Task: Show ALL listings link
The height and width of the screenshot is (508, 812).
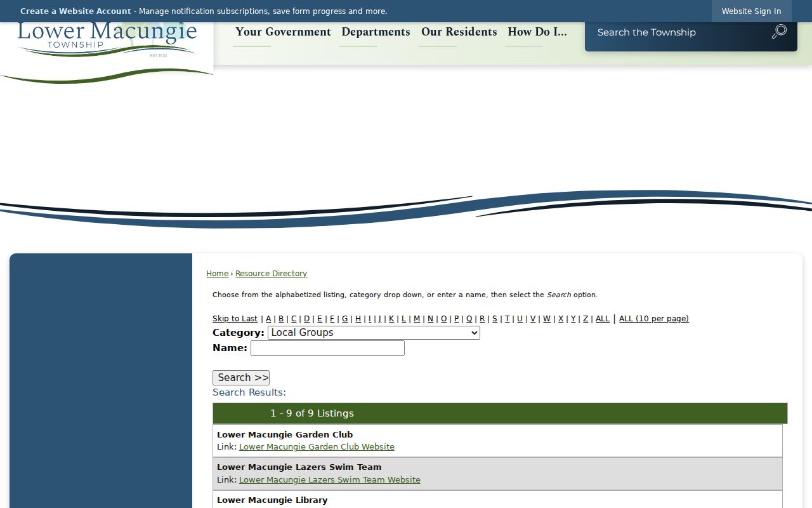Action: (x=603, y=319)
